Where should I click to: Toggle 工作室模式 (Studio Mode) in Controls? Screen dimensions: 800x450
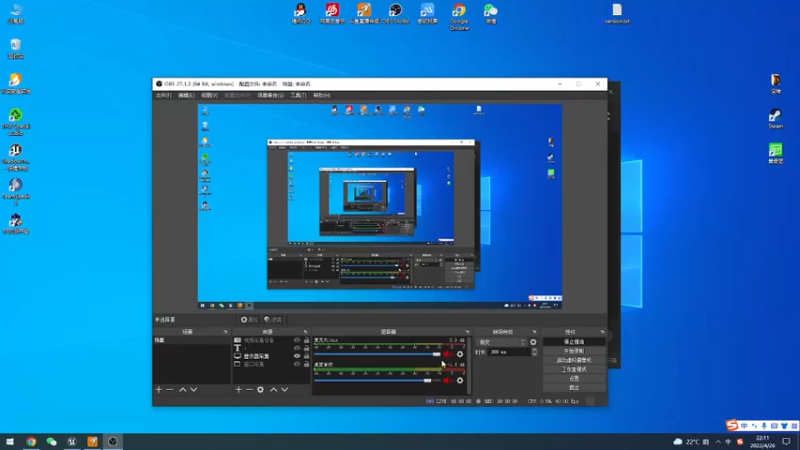pos(574,369)
